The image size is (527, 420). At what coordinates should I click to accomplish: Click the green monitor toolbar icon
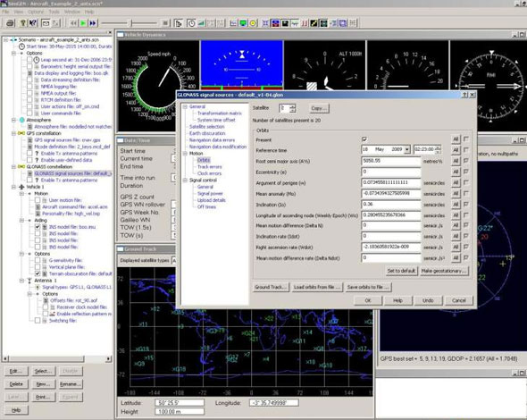[x=243, y=23]
